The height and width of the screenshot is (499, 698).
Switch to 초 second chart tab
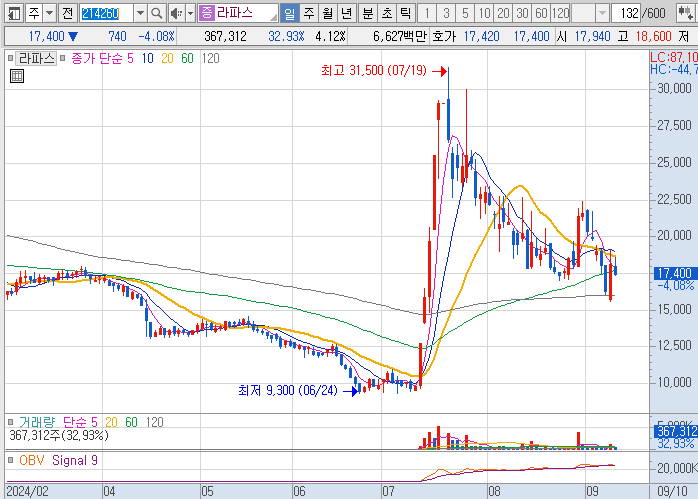386,13
